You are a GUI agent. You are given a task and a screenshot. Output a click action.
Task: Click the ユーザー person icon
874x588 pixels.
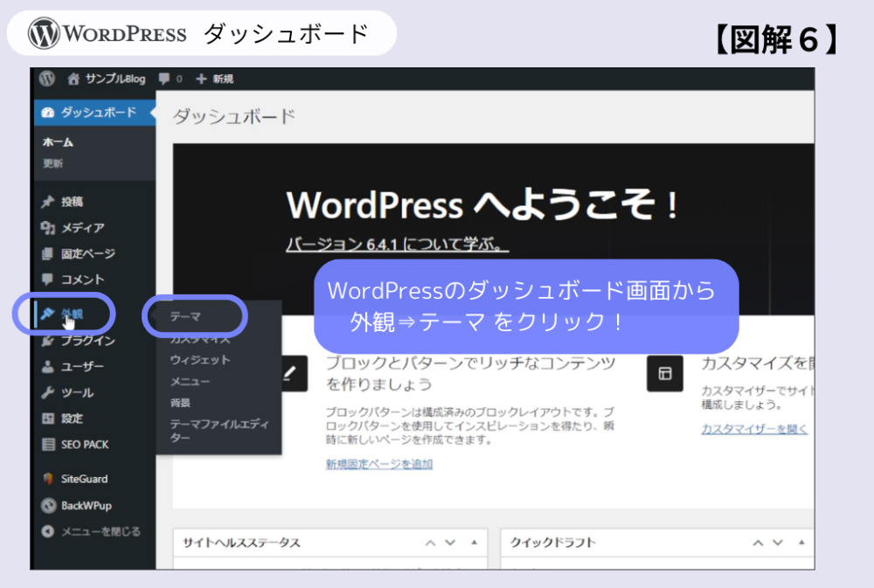click(48, 366)
